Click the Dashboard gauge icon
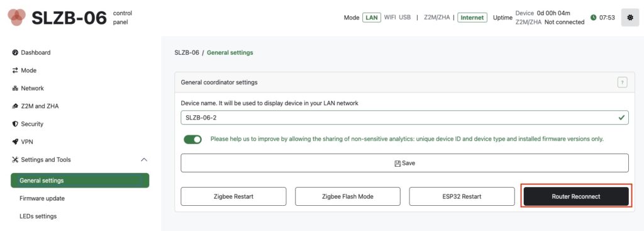 point(15,53)
